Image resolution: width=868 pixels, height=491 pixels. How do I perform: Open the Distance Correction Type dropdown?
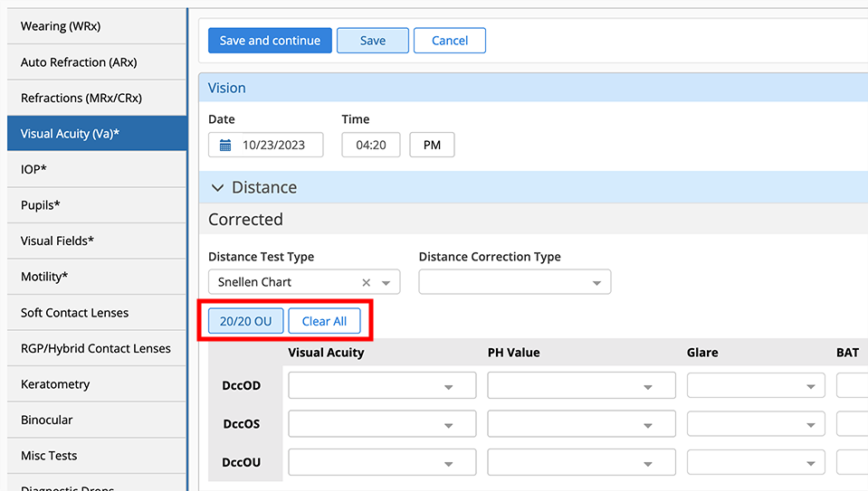(596, 282)
